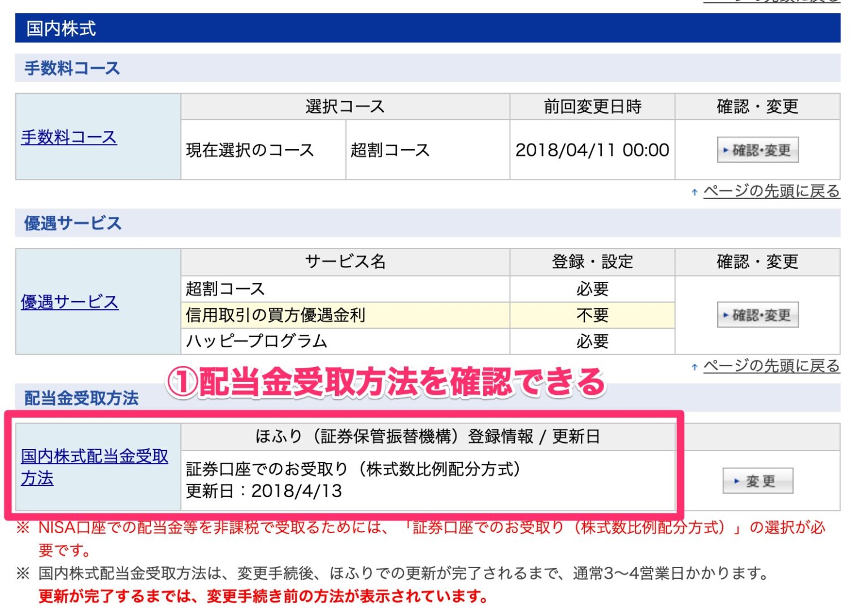Click the 2018/04/11 00:00 change date cell
Screen dimensions: 868x615
(x=592, y=150)
